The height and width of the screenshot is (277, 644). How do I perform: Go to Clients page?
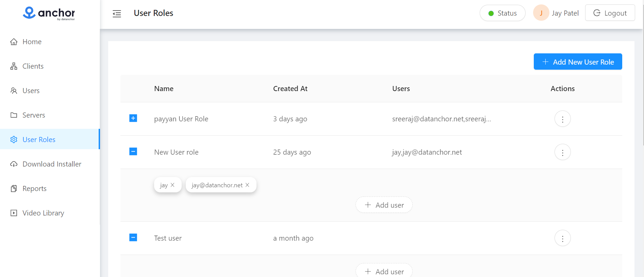(33, 66)
